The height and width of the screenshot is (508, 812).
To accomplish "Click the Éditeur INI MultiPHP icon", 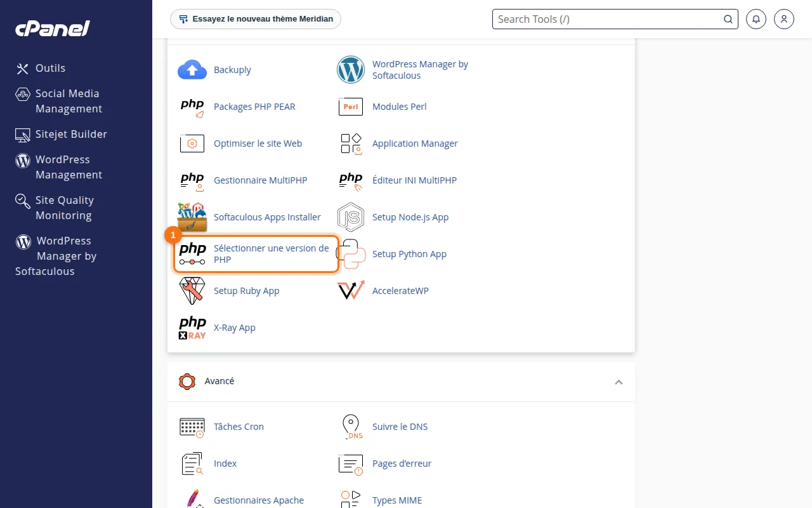I will coord(351,180).
